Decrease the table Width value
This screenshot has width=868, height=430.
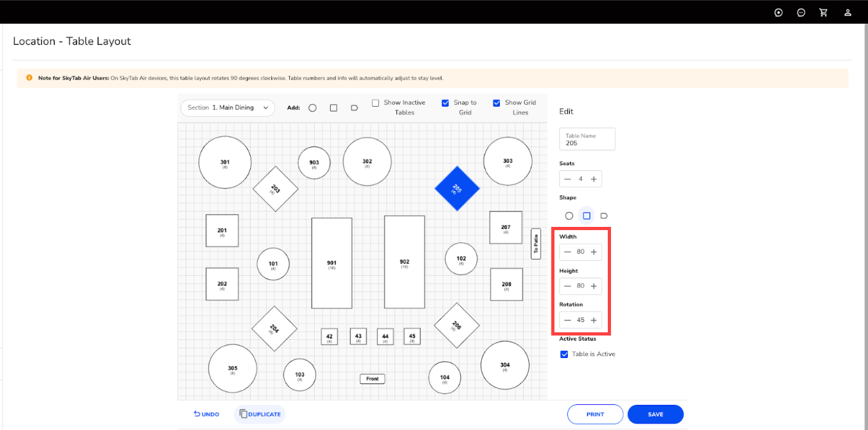(x=567, y=252)
